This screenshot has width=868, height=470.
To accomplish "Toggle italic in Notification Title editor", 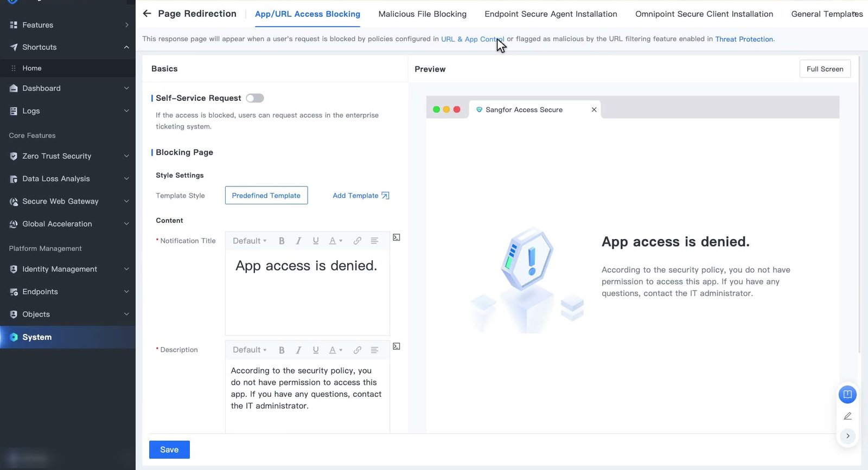I will click(x=298, y=241).
